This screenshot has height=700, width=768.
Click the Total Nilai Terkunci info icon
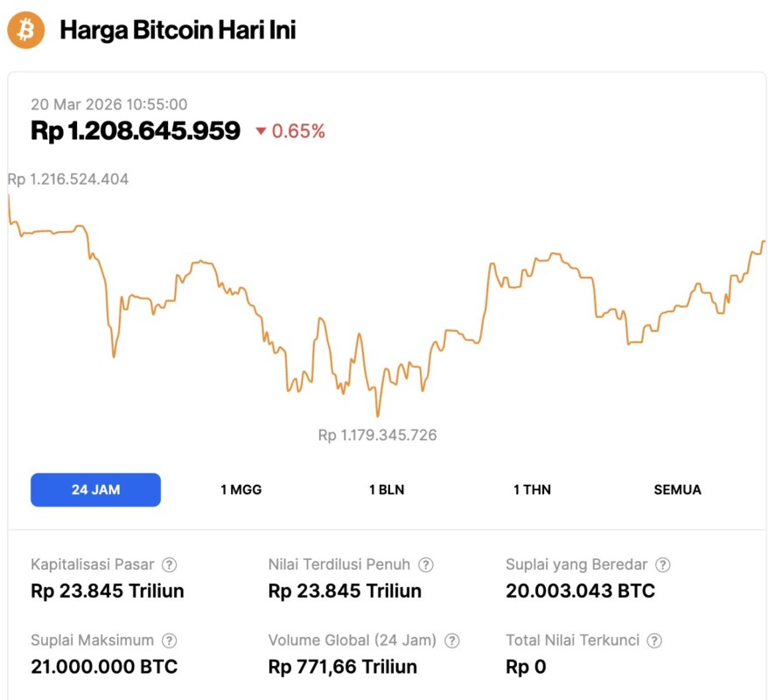(x=654, y=640)
